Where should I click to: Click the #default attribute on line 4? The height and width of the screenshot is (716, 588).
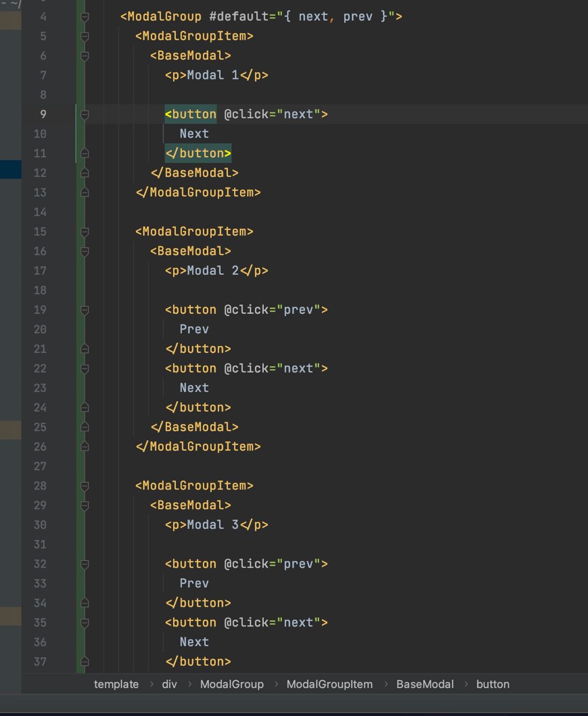[239, 16]
